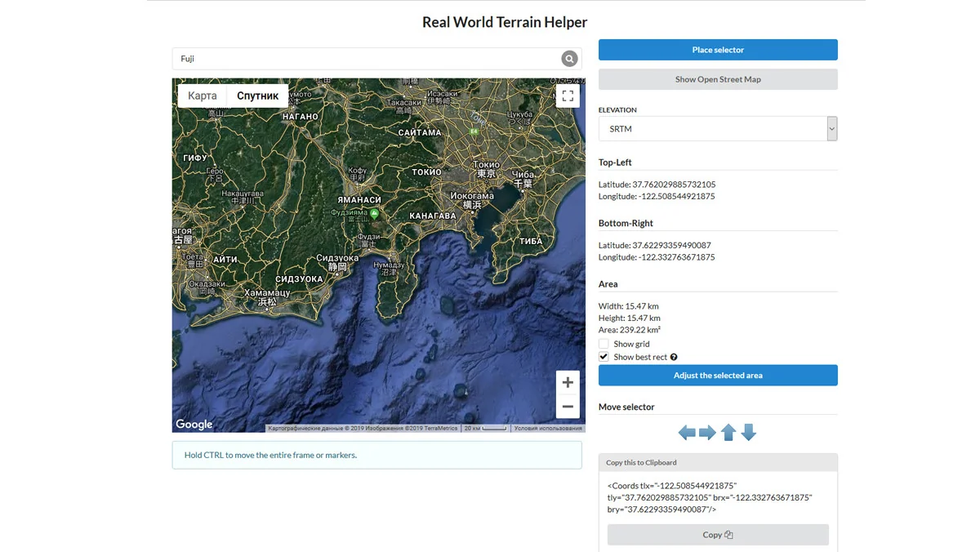Zoom out on the map
Screen dimensions: 980x552
click(x=568, y=407)
